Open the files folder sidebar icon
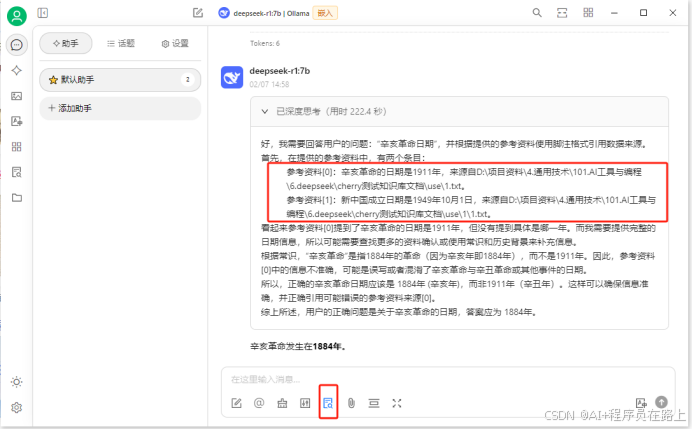Viewport: 692px width, 429px height. 17,198
